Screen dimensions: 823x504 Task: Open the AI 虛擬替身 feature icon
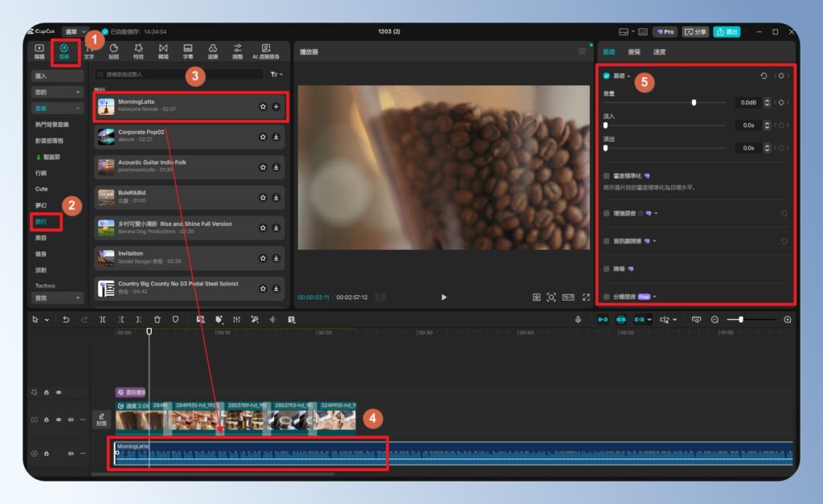(265, 50)
